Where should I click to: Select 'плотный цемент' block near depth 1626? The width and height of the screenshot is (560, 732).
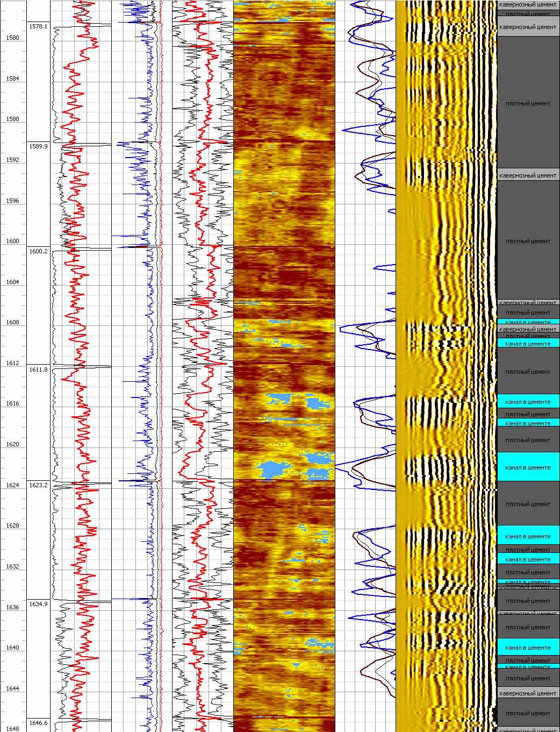point(528,504)
